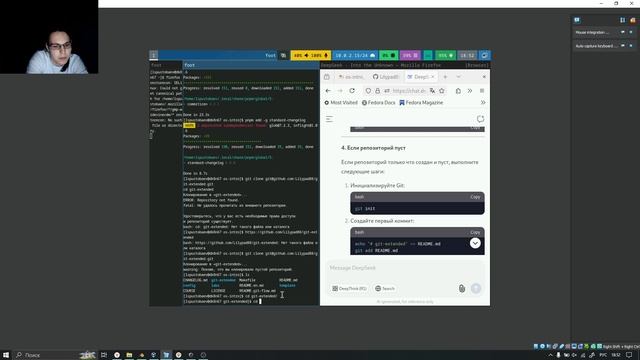The width and height of the screenshot is (640, 360).
Task: Click the clock showing 18:52 in status bar
Action: (x=467, y=55)
